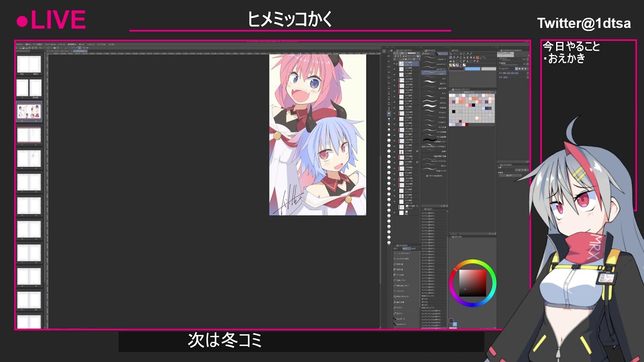Close the active document tab
The image size is (644, 362).
click(x=86, y=51)
